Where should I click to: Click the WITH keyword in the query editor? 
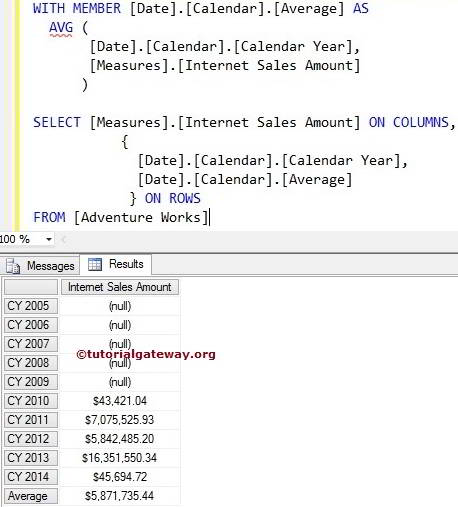pyautogui.click(x=49, y=8)
